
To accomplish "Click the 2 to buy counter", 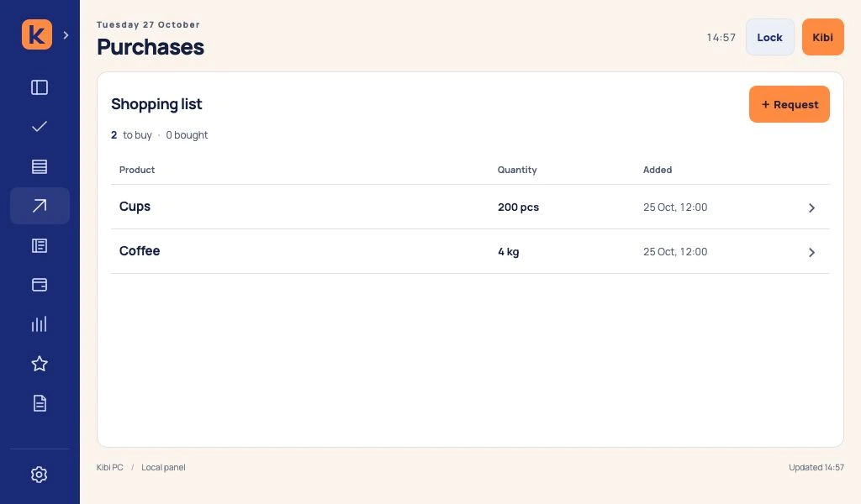I will [131, 135].
